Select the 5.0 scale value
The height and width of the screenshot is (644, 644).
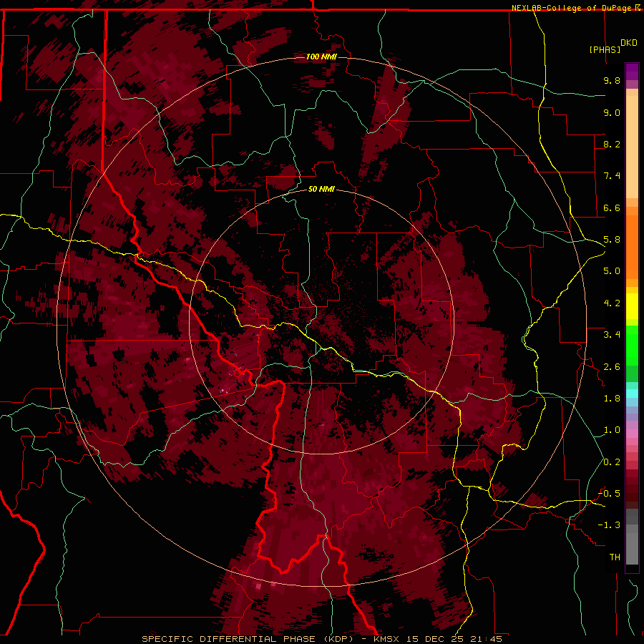[612, 271]
